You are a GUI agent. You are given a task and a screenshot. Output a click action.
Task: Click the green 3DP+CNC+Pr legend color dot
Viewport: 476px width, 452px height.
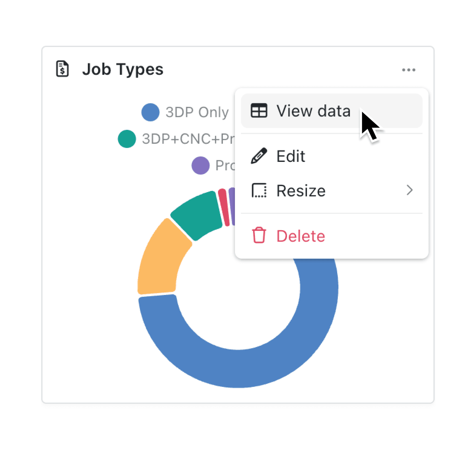point(126,139)
